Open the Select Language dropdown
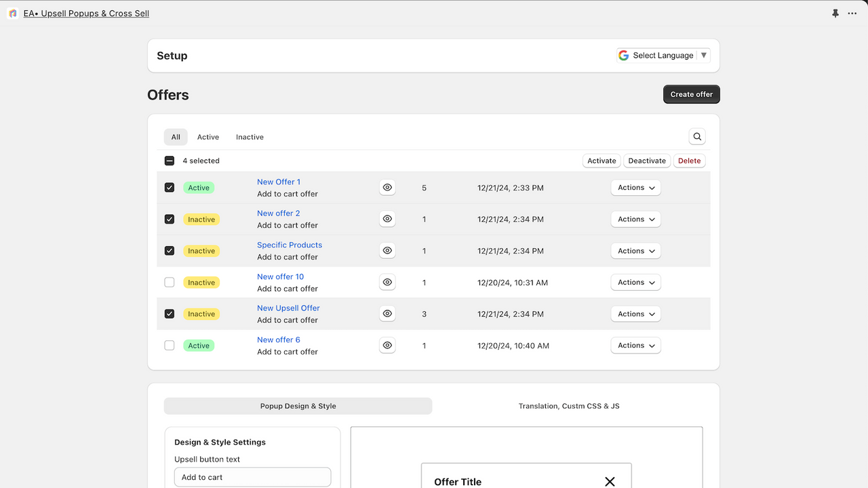The image size is (868, 488). [663, 56]
